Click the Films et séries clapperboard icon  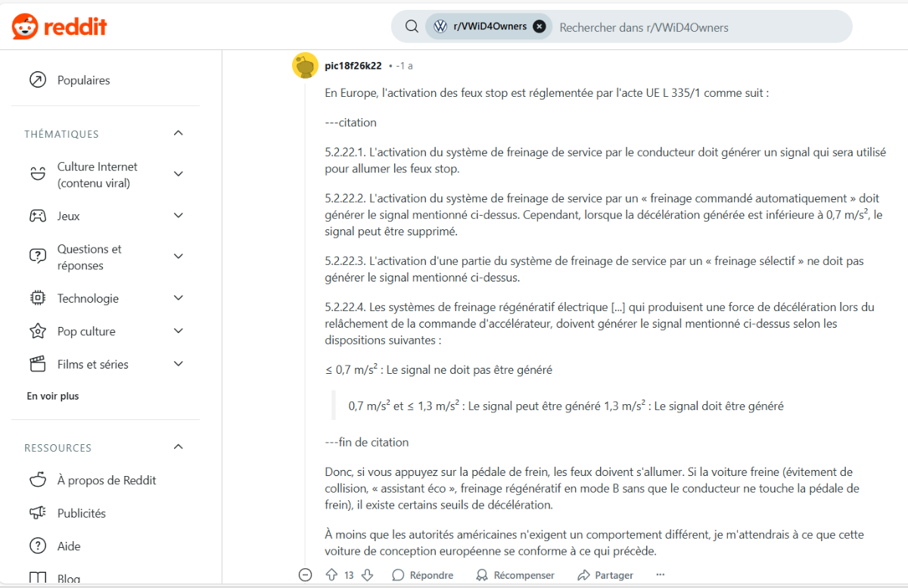coord(37,364)
